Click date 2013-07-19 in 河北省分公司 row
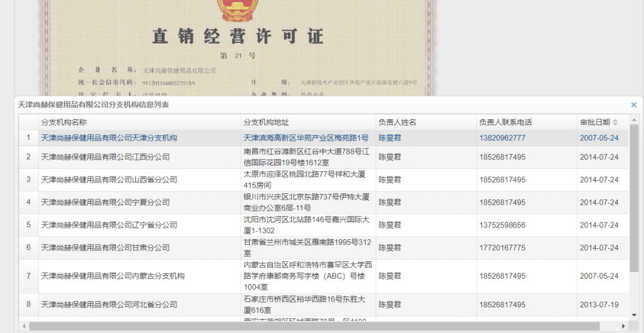 (x=599, y=304)
